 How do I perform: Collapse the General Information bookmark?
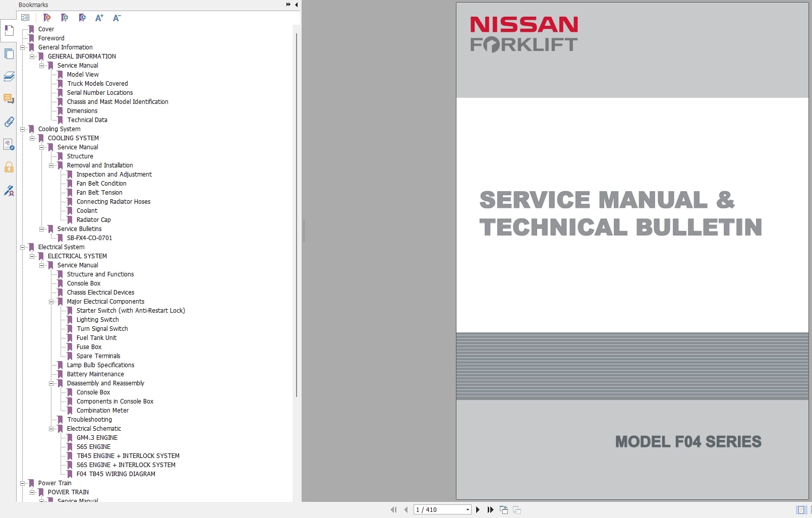click(x=22, y=47)
